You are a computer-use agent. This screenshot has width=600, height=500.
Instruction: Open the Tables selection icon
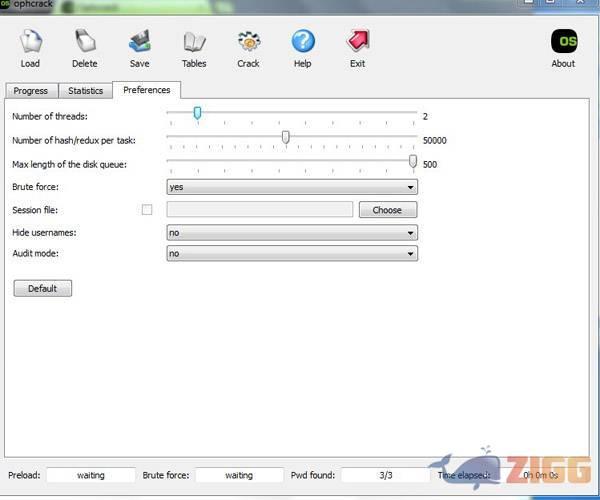pyautogui.click(x=194, y=47)
